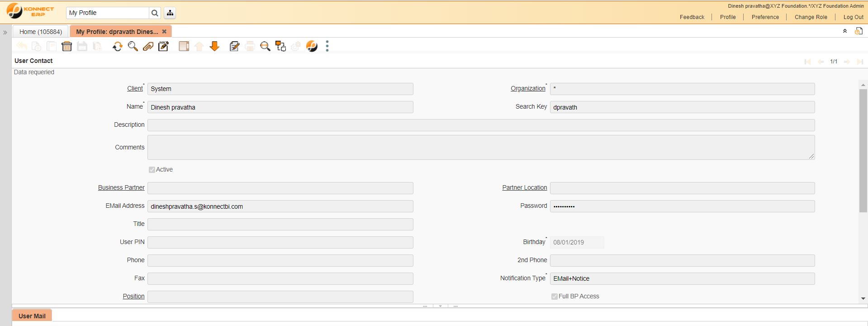This screenshot has height=326, width=868.
Task: Click the orange Konnect logo toolbar icon
Action: (x=312, y=46)
